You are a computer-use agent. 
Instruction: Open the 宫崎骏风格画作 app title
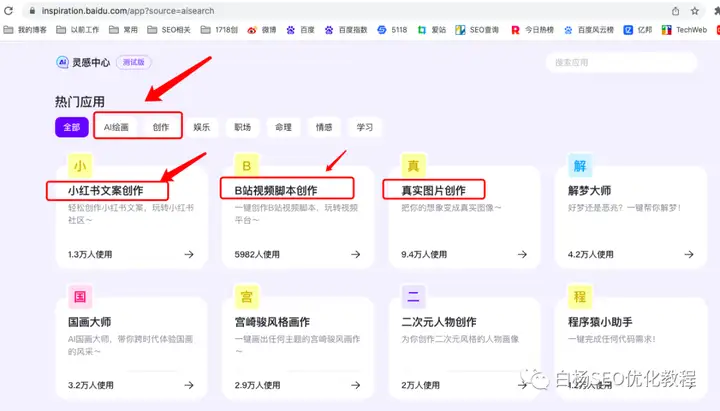272,322
